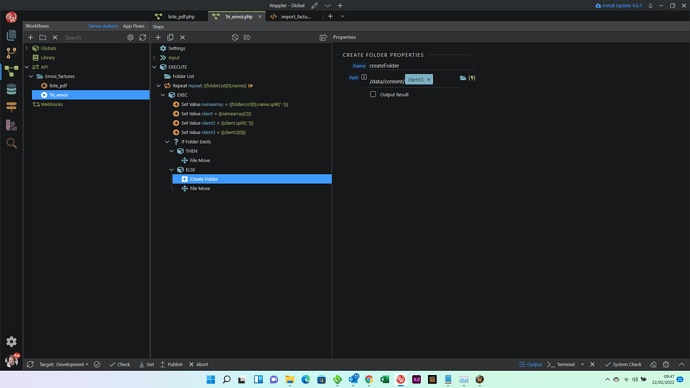Disable the selected step icon
Viewport: 690px width, 388px height.
(235, 37)
